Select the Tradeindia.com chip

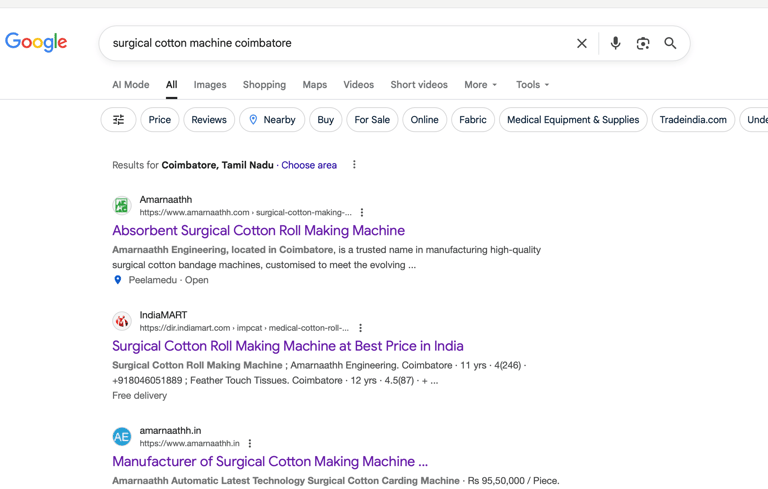pyautogui.click(x=693, y=120)
